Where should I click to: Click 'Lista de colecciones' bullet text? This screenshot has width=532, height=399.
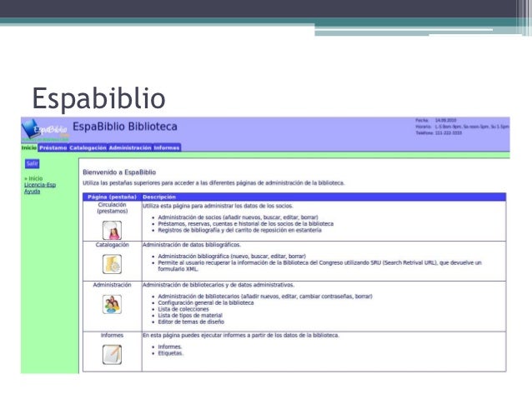(183, 309)
